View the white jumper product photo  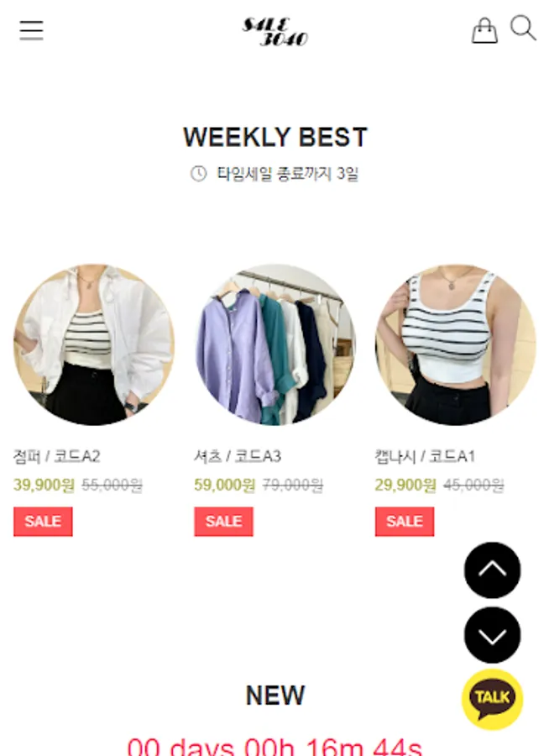94,344
